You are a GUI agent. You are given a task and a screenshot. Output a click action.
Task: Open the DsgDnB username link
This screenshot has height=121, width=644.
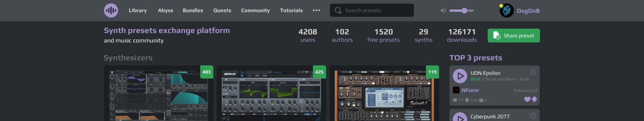[x=528, y=11]
